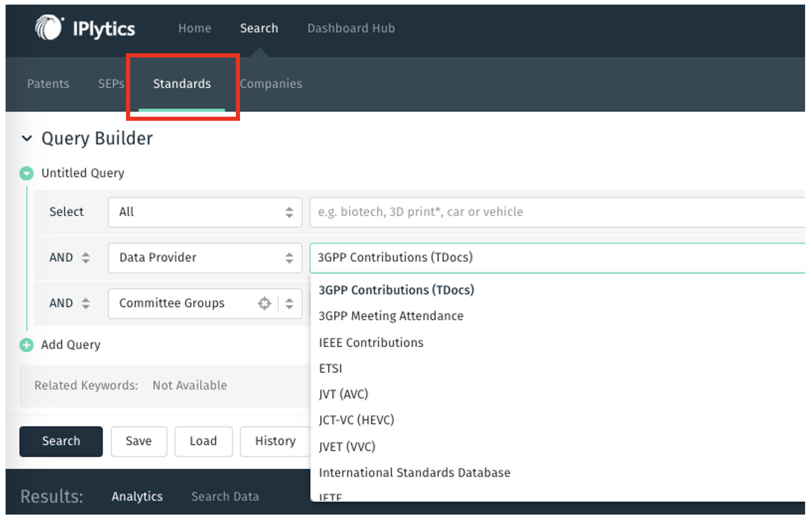Open the Search navigation item
The height and width of the screenshot is (521, 812).
click(x=259, y=28)
